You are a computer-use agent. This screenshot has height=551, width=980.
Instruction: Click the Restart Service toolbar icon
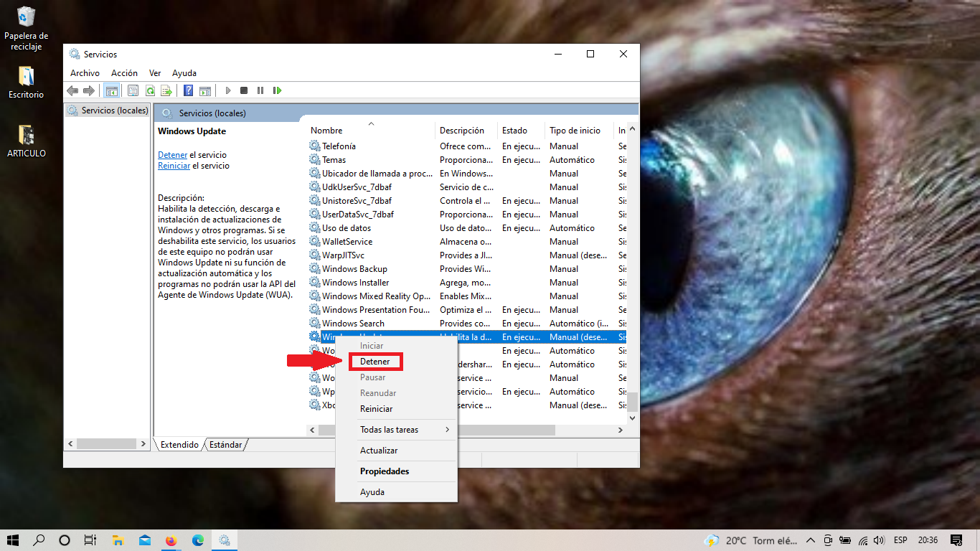[x=277, y=90]
